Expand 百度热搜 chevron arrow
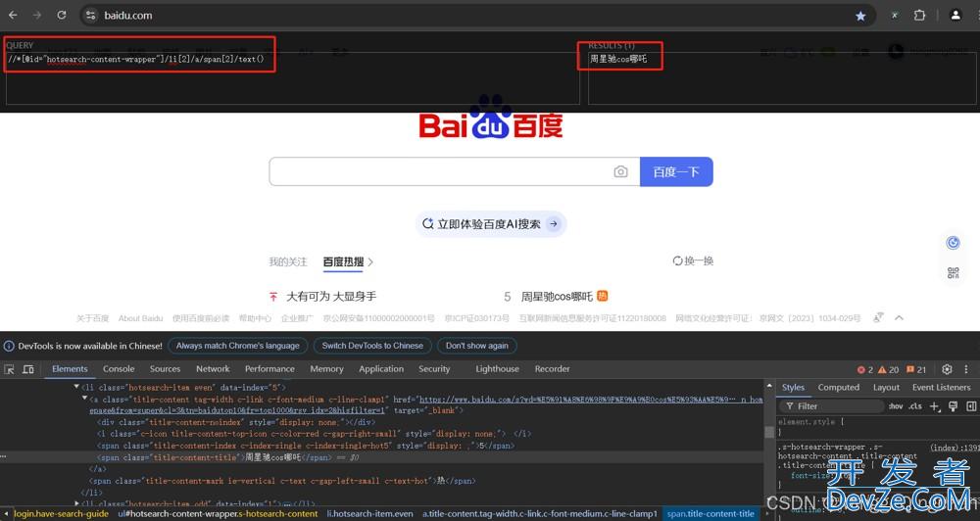980x521 pixels. pyautogui.click(x=370, y=261)
